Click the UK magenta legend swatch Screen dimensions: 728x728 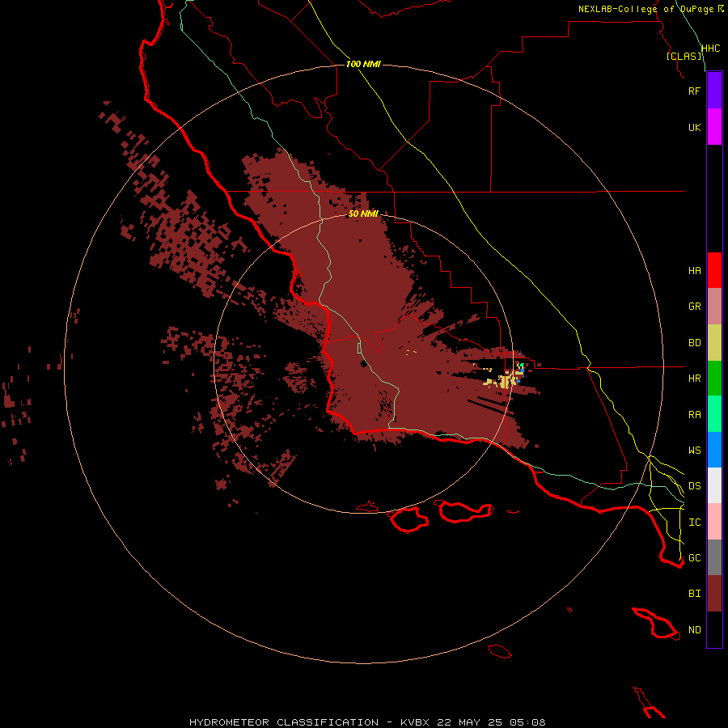coord(714,127)
